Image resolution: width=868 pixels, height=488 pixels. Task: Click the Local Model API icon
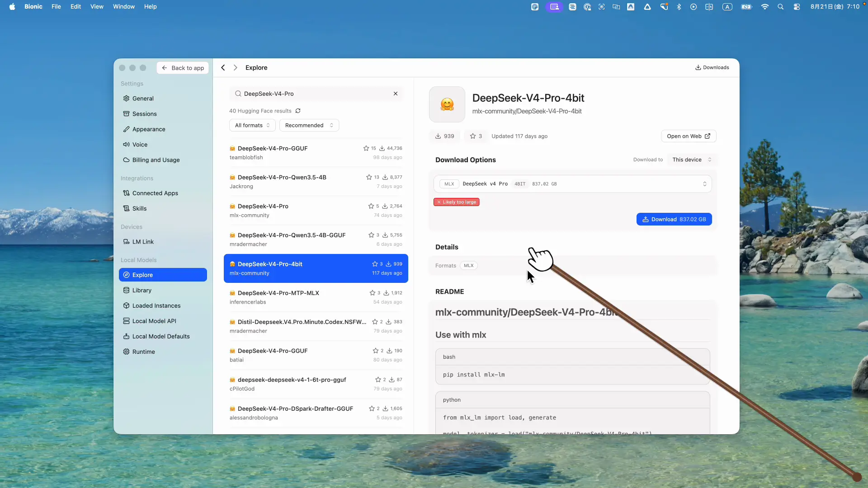(x=126, y=321)
